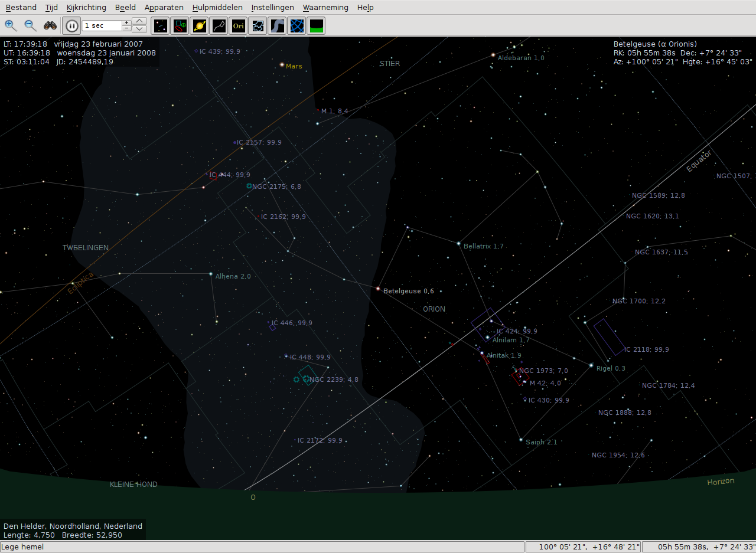Toggle constellation lines display

coord(219,26)
